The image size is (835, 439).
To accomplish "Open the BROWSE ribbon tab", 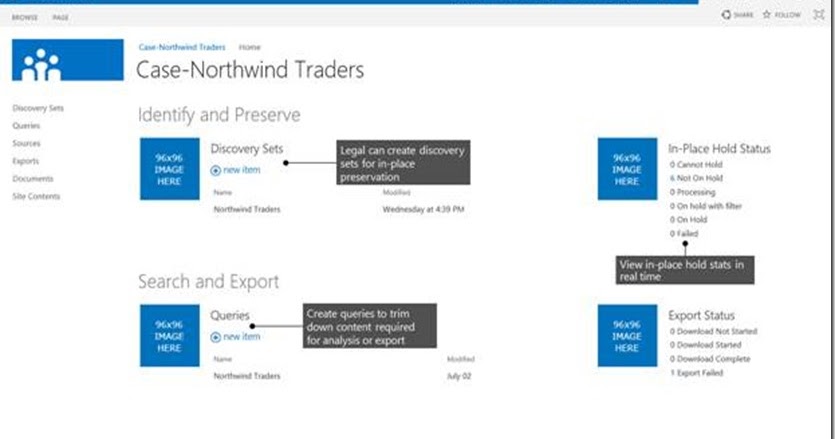I will [x=25, y=18].
